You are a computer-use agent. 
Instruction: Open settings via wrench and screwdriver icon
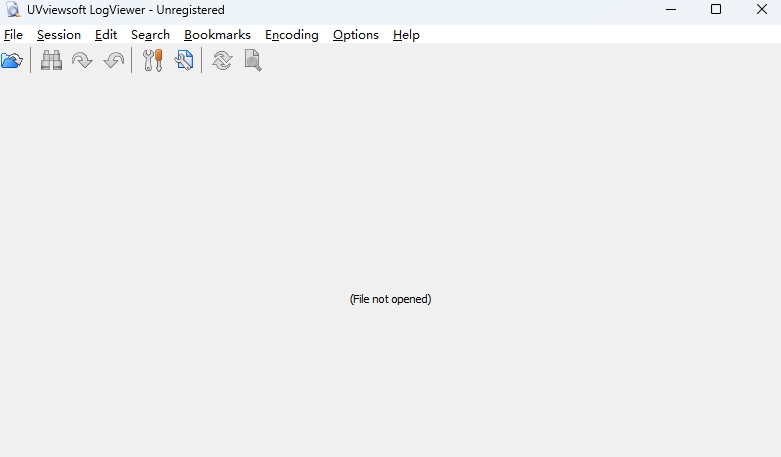[152, 60]
